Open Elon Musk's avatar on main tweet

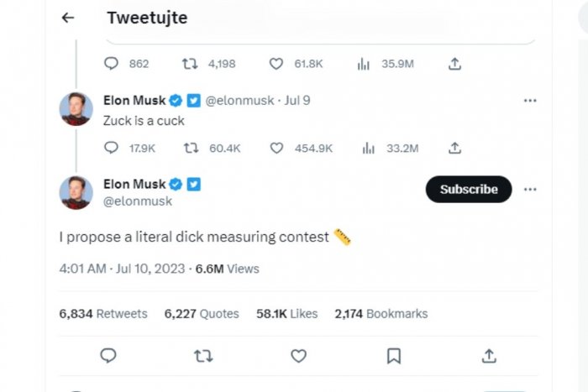tap(76, 192)
